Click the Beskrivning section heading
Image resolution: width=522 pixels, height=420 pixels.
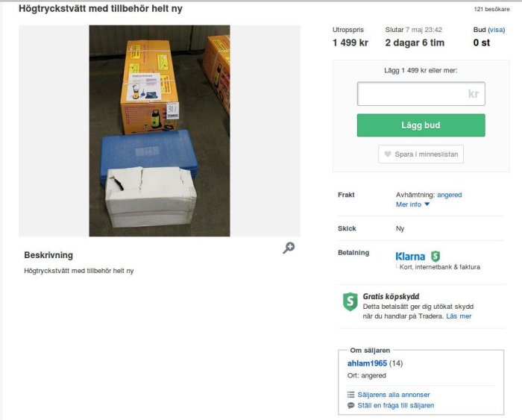[48, 255]
